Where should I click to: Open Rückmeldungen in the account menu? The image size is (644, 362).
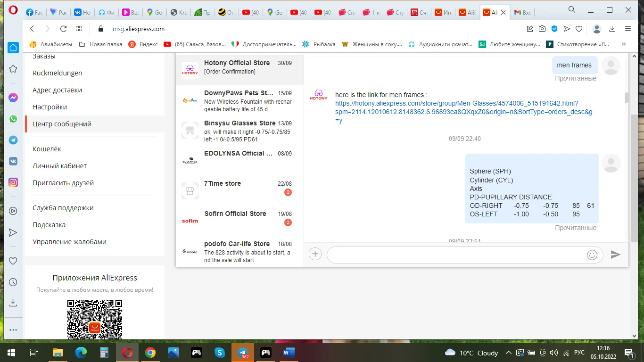tap(57, 73)
